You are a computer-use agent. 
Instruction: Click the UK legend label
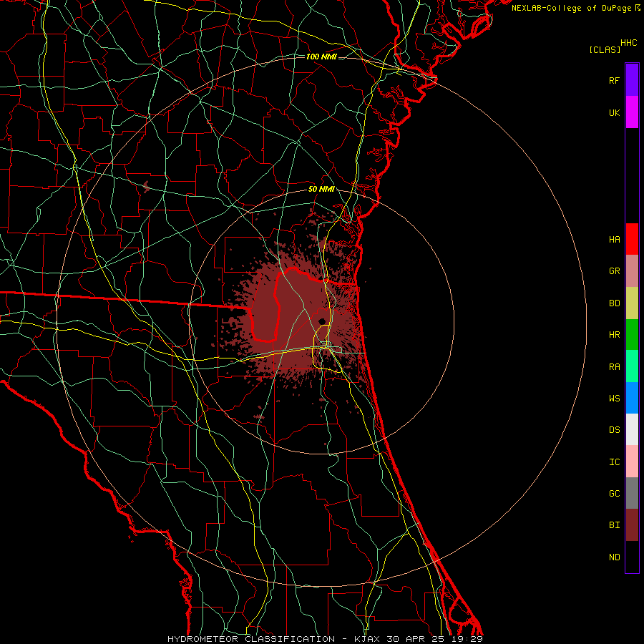point(614,112)
